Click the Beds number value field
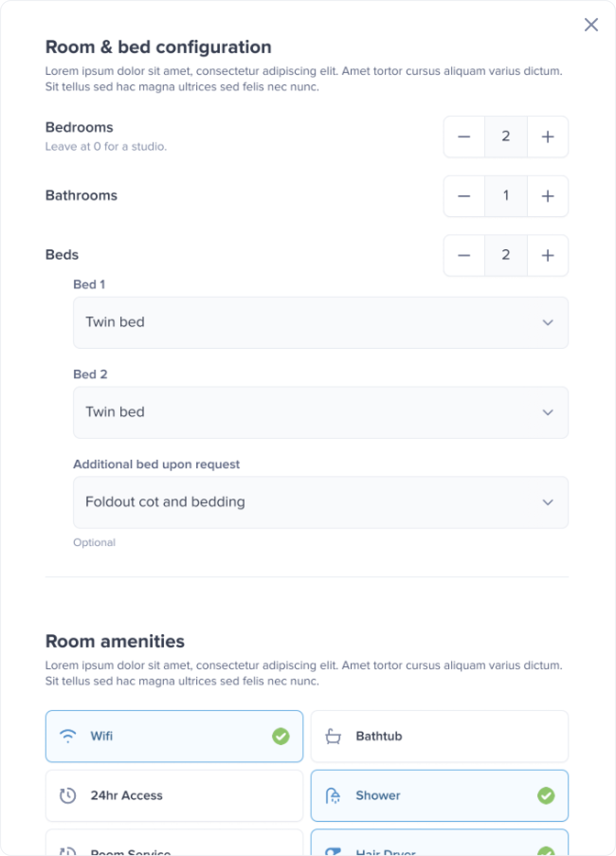Viewport: 616px width, 856px height. [506, 255]
